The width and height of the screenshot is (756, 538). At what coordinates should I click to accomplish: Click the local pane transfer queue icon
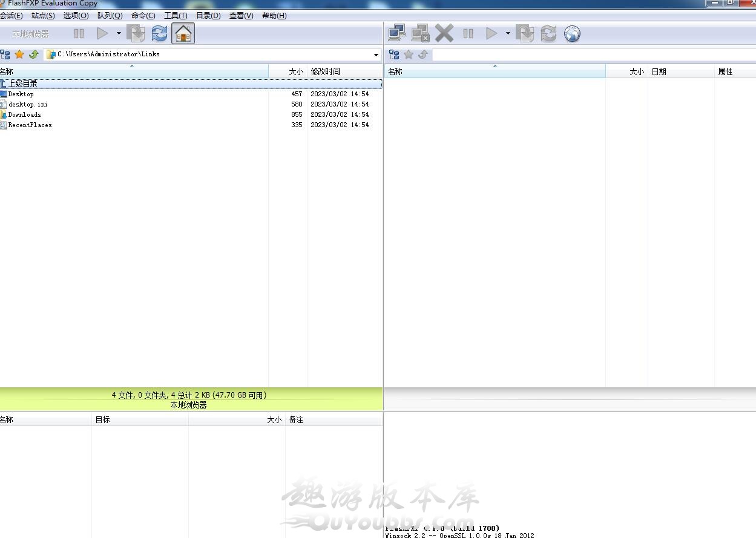[136, 34]
